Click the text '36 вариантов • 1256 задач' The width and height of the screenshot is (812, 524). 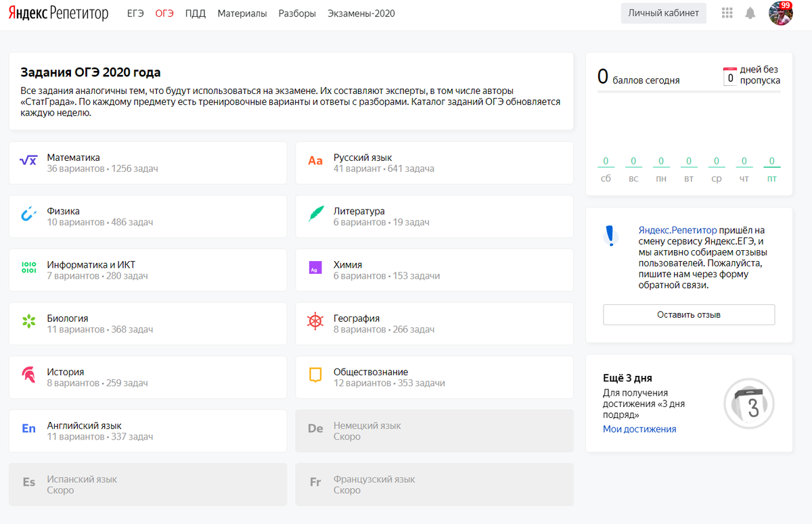coord(102,168)
